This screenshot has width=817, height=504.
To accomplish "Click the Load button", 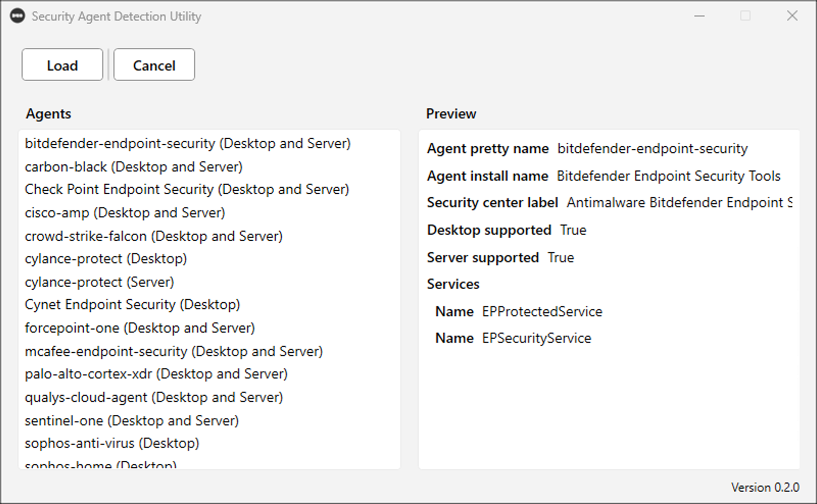I will pos(62,65).
